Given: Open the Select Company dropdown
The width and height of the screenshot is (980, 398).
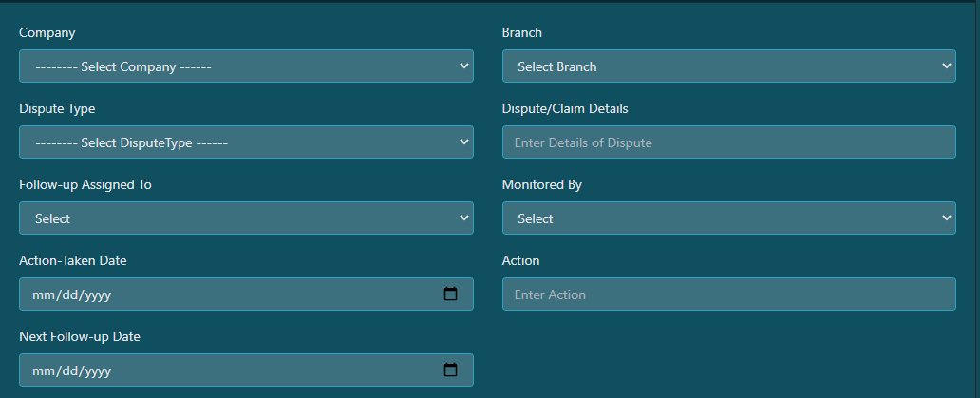Looking at the screenshot, I should click(246, 66).
